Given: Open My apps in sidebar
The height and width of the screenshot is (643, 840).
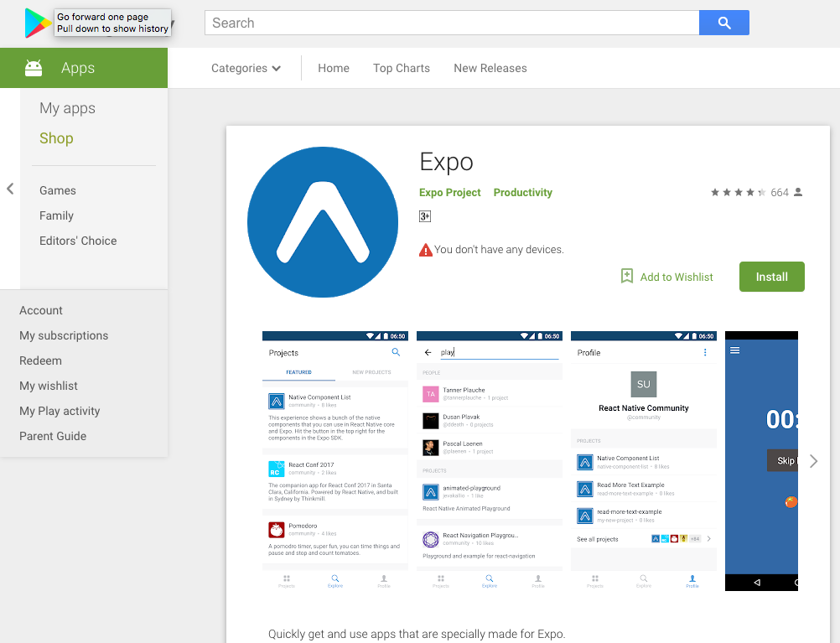Looking at the screenshot, I should click(x=68, y=108).
